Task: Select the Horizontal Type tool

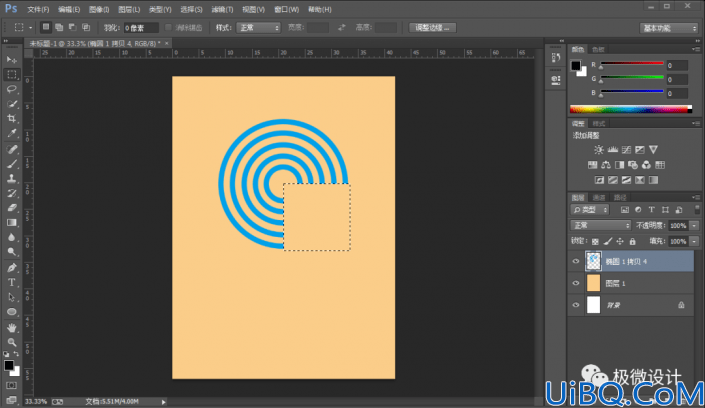Action: click(12, 282)
